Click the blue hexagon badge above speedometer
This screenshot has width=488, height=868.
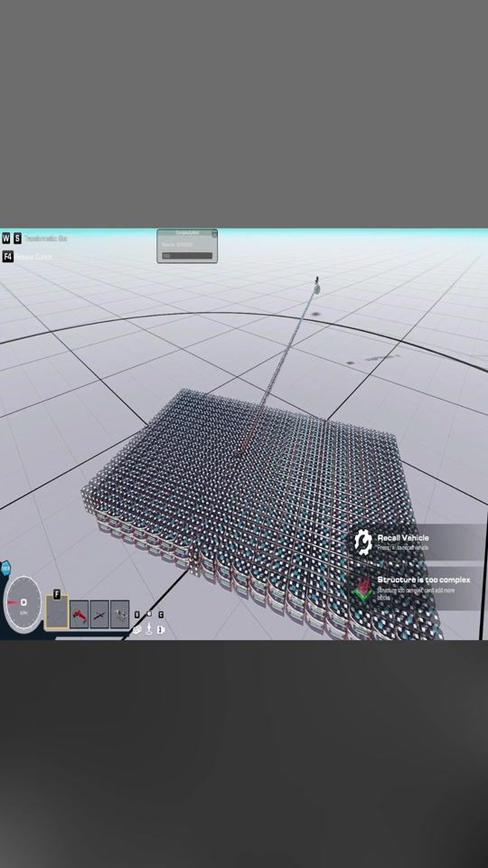point(5,568)
